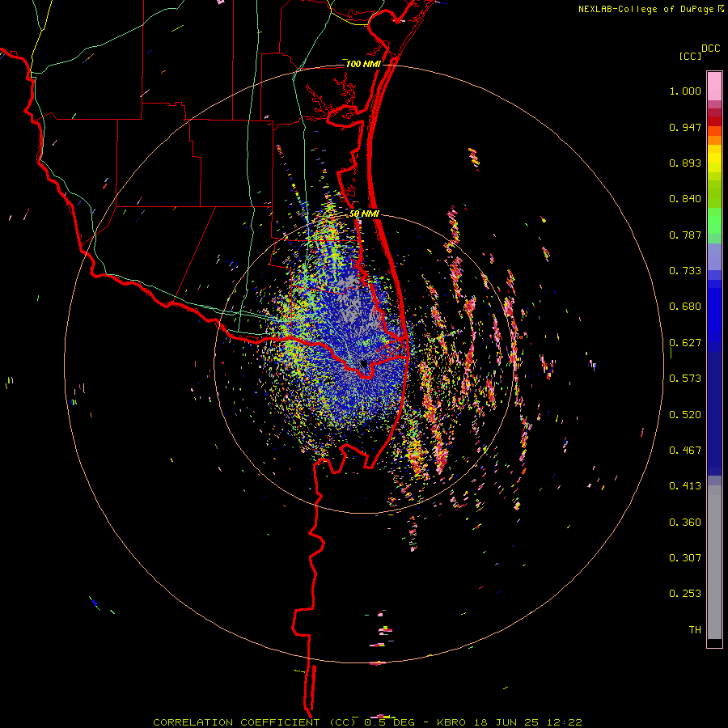Click CORRELATION COEFFICIENT in the bottom title
Image resolution: width=728 pixels, height=728 pixels.
[236, 722]
